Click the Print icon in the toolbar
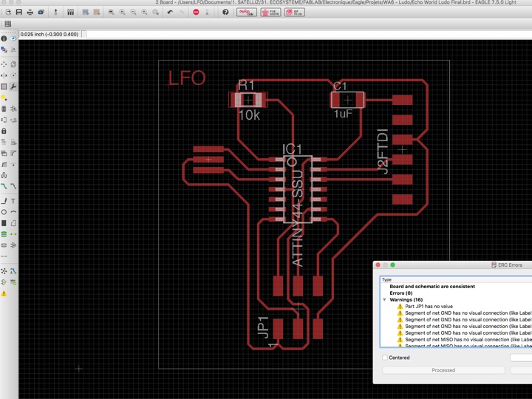Image resolution: width=532 pixels, height=399 pixels. click(x=30, y=13)
